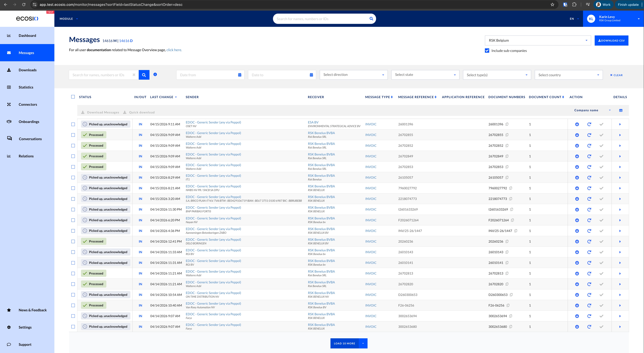Tick checkbox for message 26001396
This screenshot has width=644, height=353.
(73, 124)
